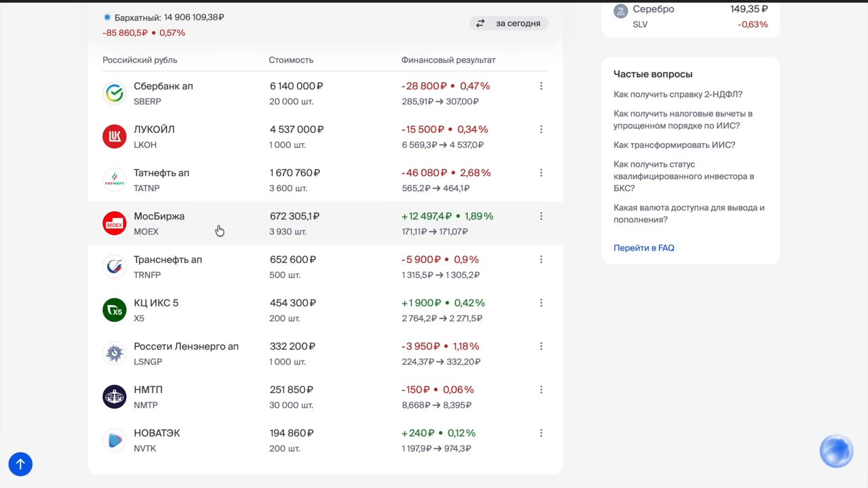Click the blue scroll-to-top arrow button

click(20, 464)
